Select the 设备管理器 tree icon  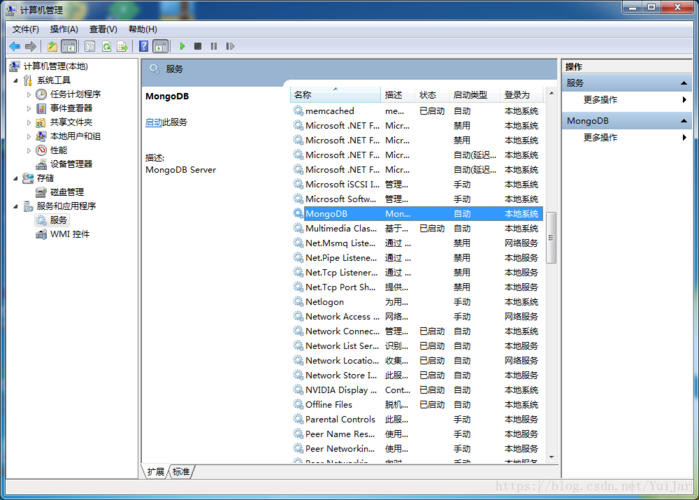(41, 164)
